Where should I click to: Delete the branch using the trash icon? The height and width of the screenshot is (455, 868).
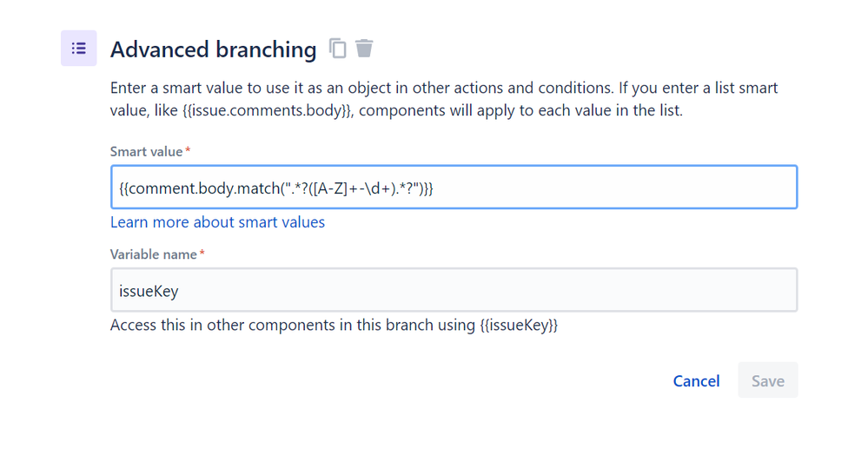pyautogui.click(x=364, y=48)
